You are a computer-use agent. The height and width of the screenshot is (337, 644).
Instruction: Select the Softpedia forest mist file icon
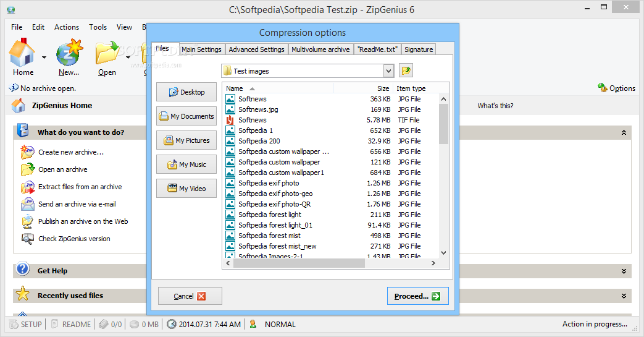pos(230,236)
